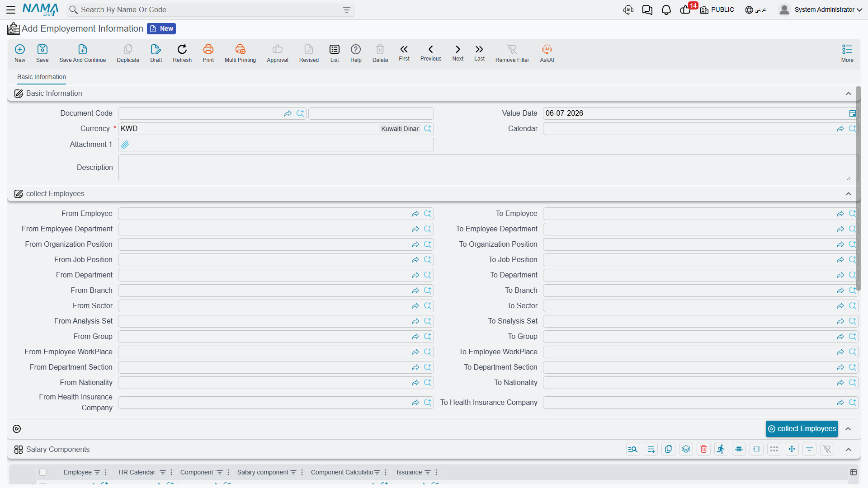Screen dimensions: 868x488
Task: Open the Value Date calendar picker
Action: (852, 113)
